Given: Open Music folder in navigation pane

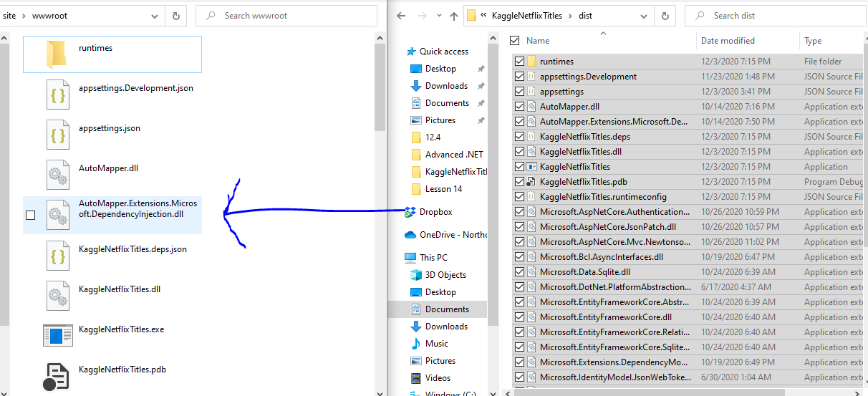Looking at the screenshot, I should click(436, 344).
